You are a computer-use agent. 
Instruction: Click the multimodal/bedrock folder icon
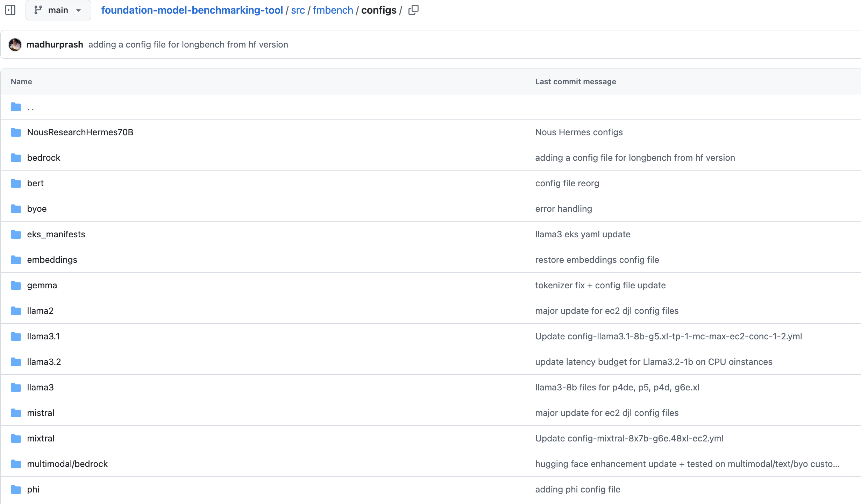coord(16,464)
